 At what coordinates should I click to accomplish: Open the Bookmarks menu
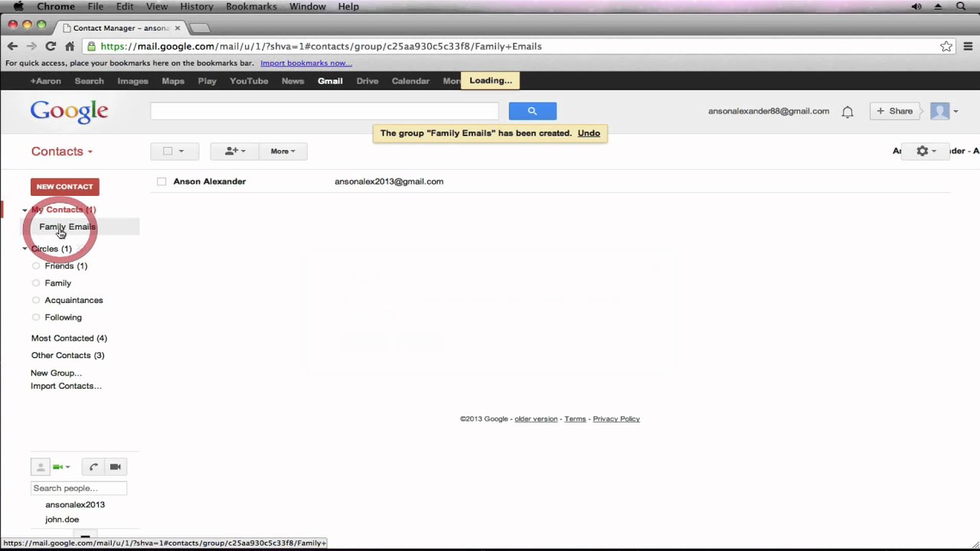251,6
